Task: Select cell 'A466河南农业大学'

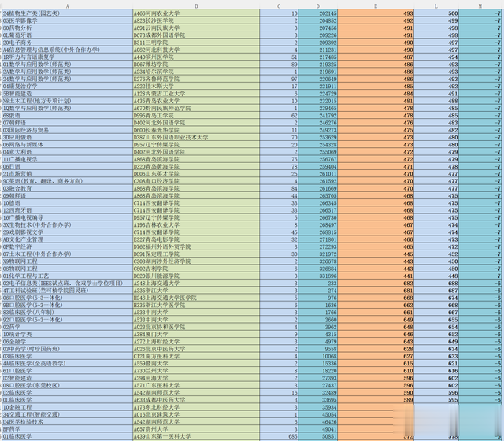Action: click(x=196, y=13)
